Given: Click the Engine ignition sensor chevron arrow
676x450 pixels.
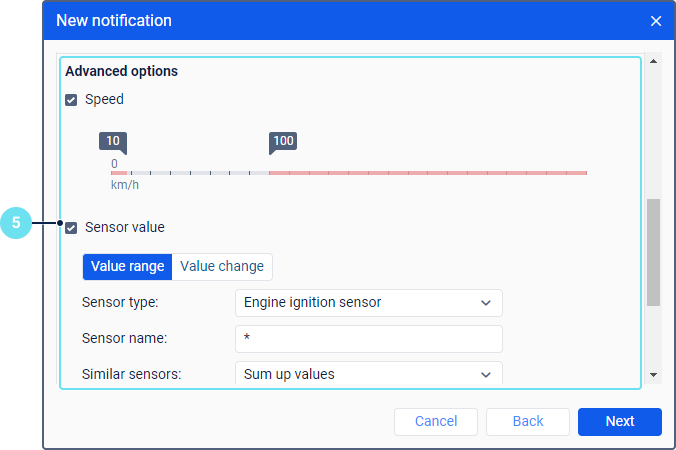Looking at the screenshot, I should pyautogui.click(x=486, y=302).
